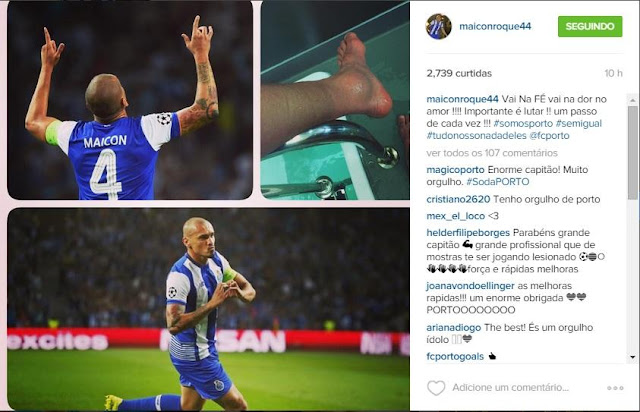640x412 pixels.
Task: Click the heart like icon
Action: pos(436,388)
